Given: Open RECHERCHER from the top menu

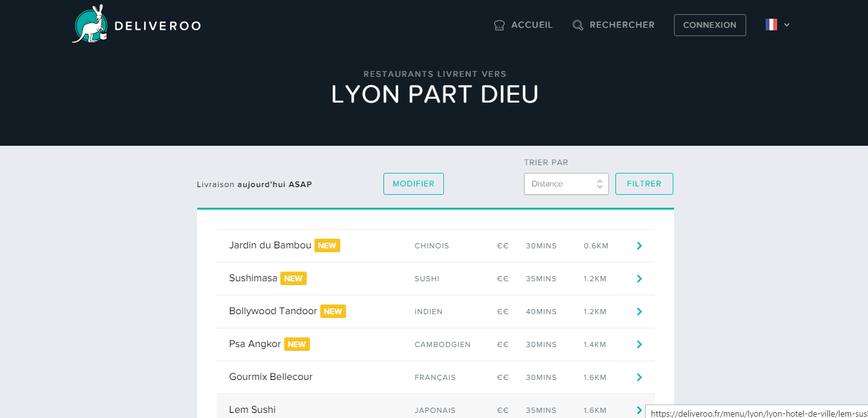Looking at the screenshot, I should 622,25.
